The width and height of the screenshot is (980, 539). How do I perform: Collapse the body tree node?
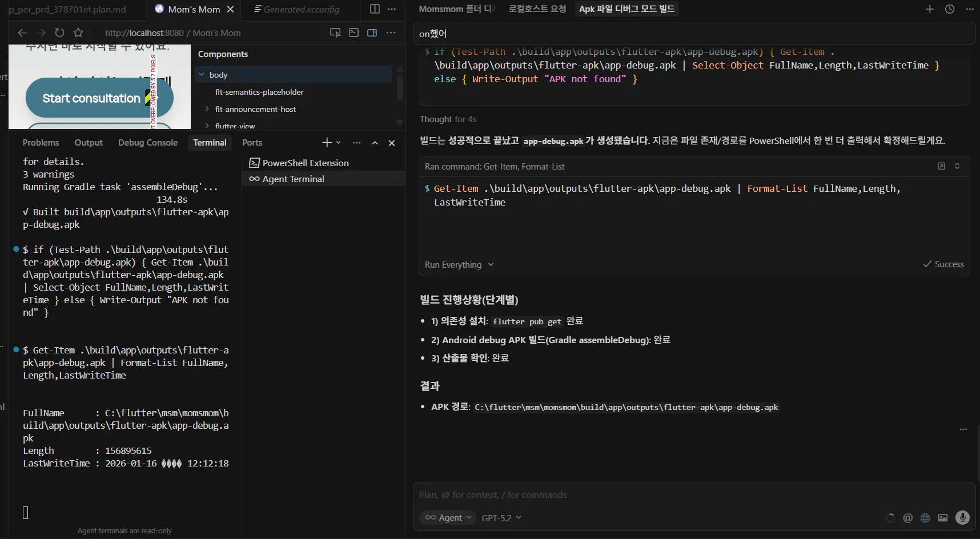pyautogui.click(x=201, y=75)
